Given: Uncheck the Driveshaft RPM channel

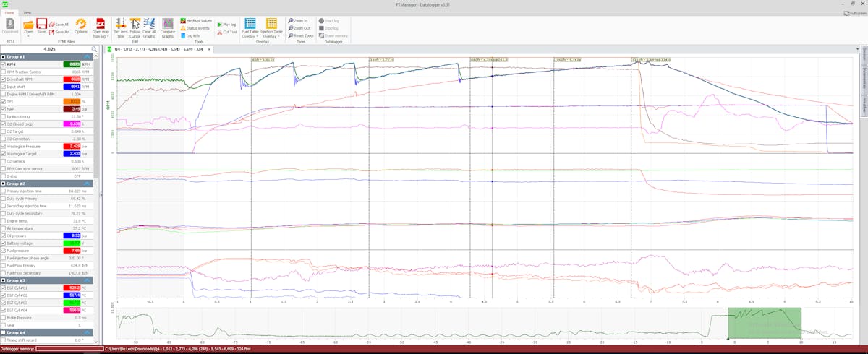Looking at the screenshot, I should 3,79.
